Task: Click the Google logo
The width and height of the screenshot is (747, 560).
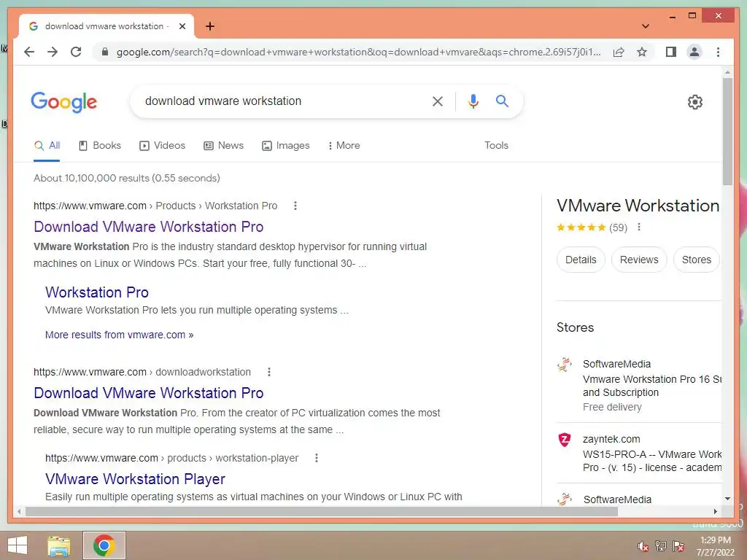Action: [x=64, y=102]
